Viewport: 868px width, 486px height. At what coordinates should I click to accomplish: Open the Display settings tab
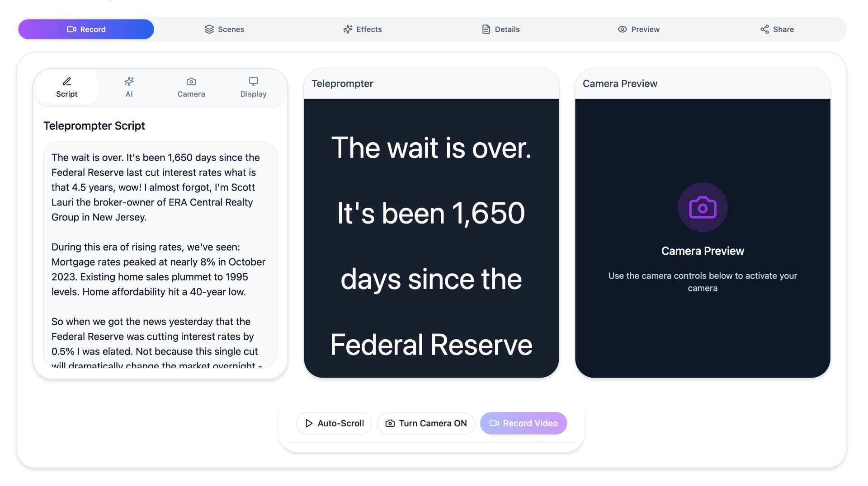point(253,88)
